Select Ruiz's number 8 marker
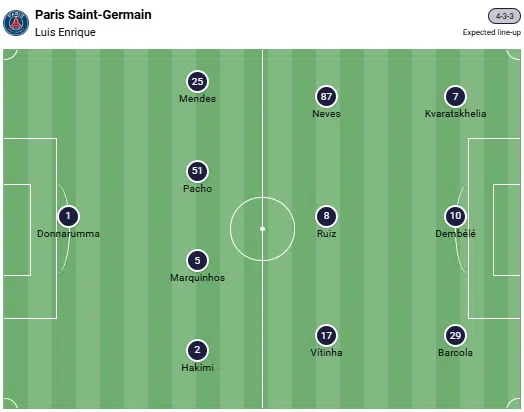 coord(326,216)
